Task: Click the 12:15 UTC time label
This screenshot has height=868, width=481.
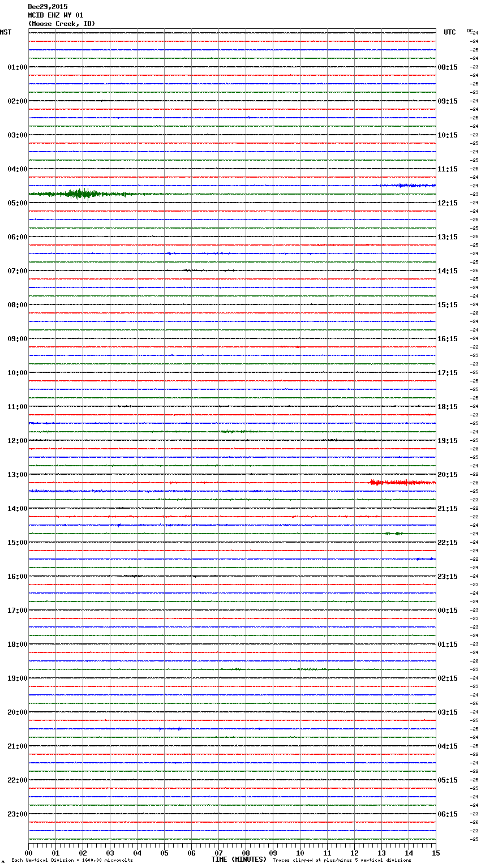Action: coord(448,203)
